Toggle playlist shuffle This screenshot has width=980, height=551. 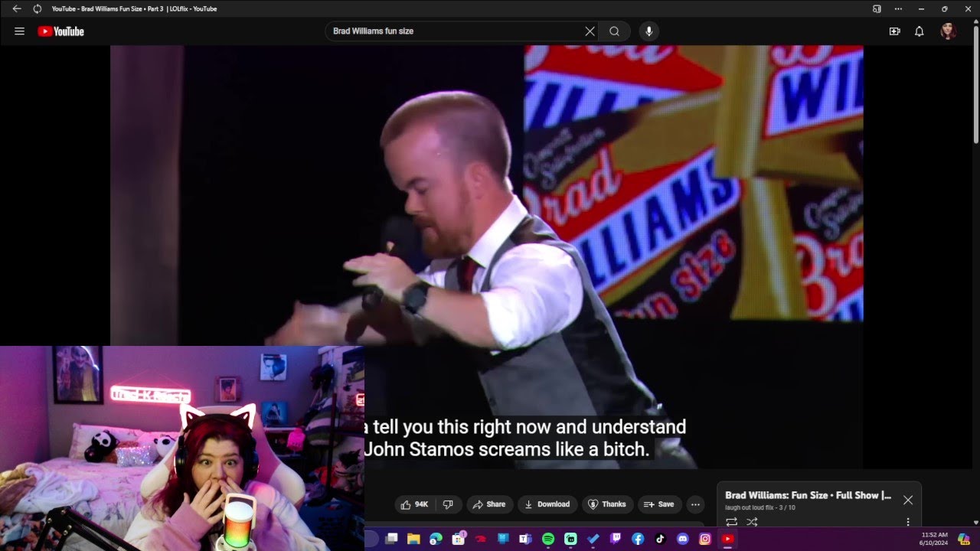tap(752, 522)
